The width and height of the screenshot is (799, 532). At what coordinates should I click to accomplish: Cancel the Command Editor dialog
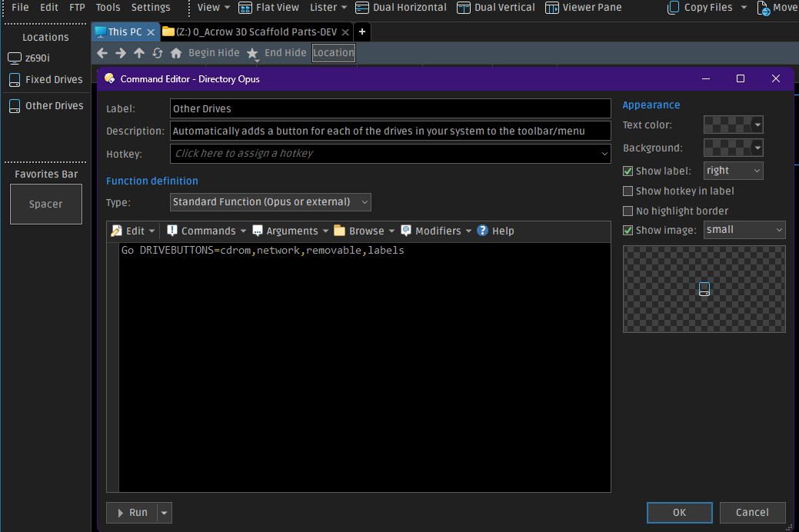[x=752, y=513]
